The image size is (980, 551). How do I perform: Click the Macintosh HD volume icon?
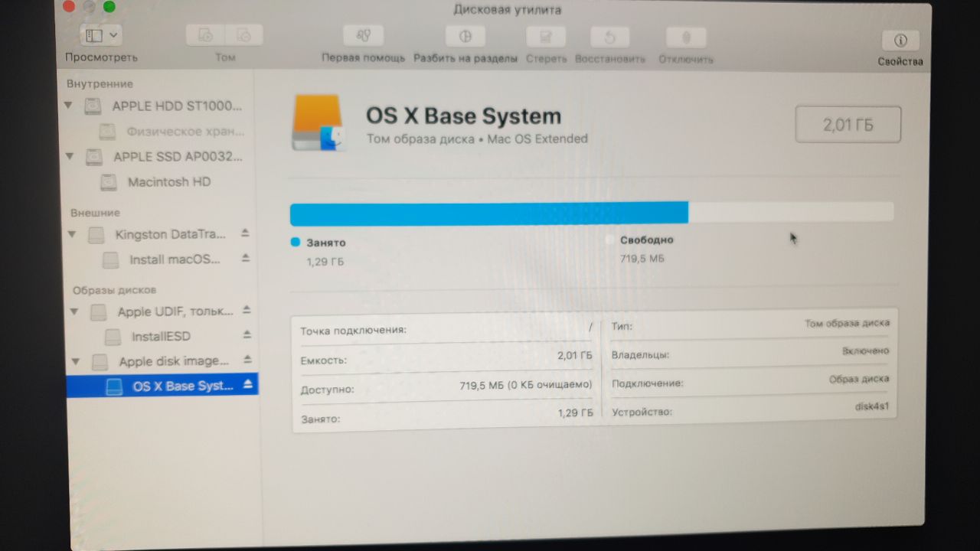click(x=109, y=182)
